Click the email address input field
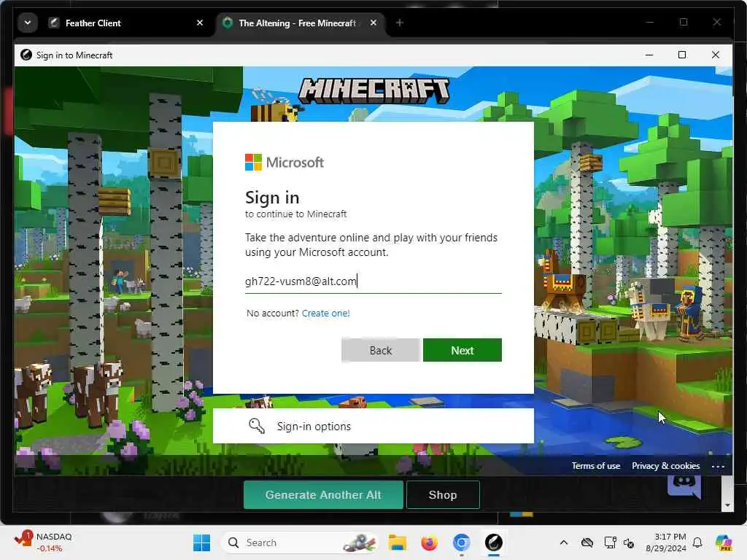The image size is (747, 560). click(373, 281)
